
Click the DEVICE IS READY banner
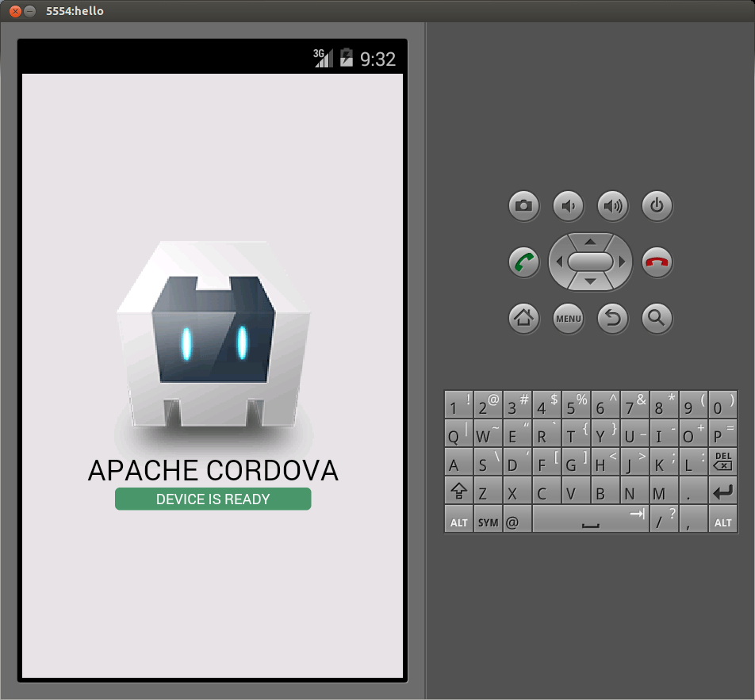coord(213,499)
